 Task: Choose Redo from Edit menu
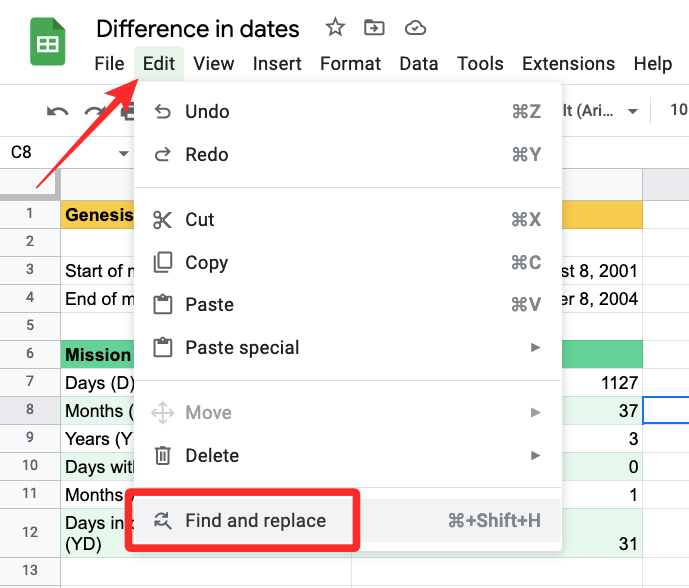pos(348,155)
